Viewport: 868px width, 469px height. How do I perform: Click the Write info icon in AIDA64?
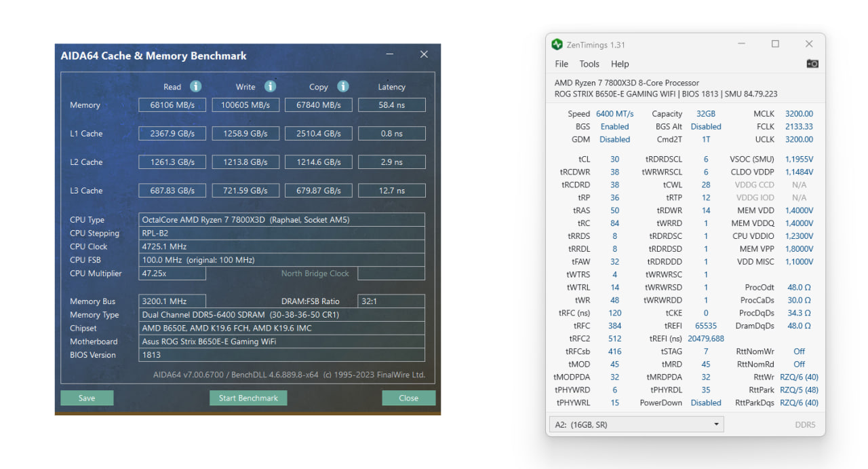(x=270, y=86)
